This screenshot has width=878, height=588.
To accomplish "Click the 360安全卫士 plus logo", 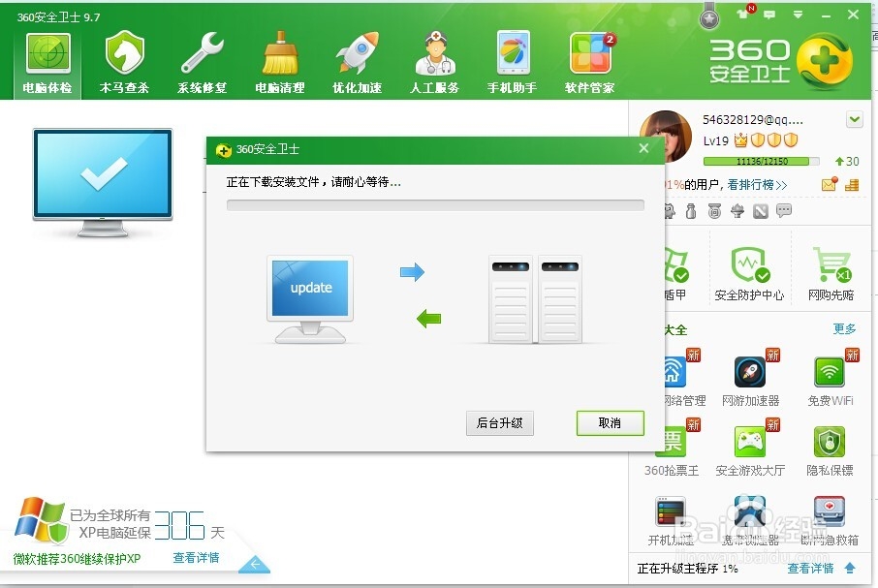I will pyautogui.click(x=825, y=62).
